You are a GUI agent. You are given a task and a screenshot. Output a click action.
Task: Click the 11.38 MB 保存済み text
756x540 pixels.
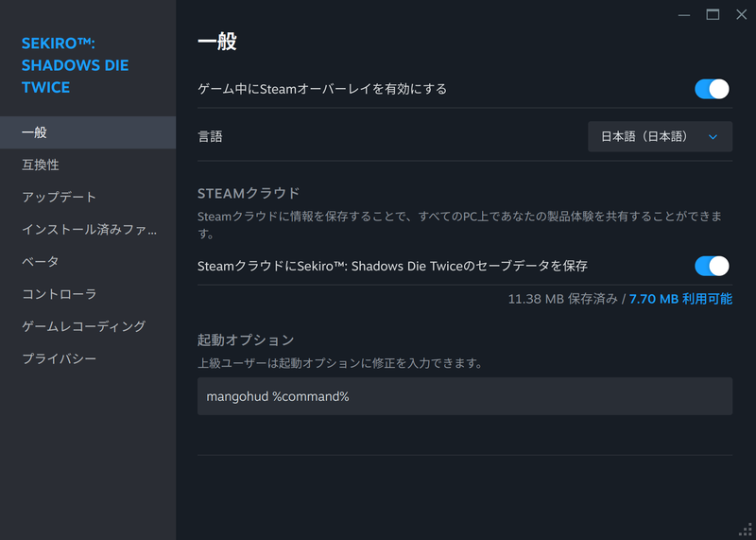click(562, 299)
